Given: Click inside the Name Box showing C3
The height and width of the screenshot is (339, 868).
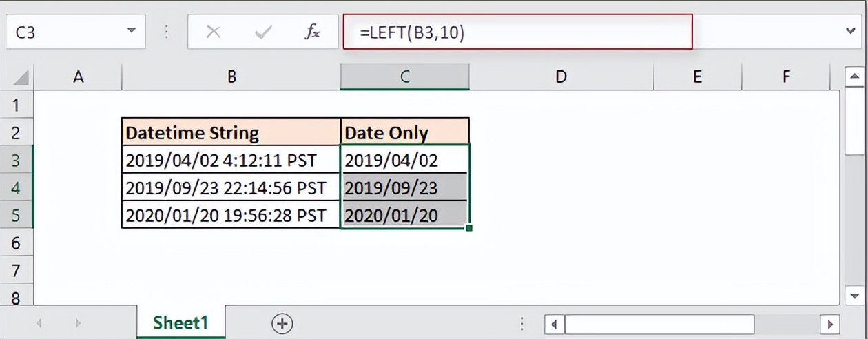Looking at the screenshot, I should click(x=62, y=32).
